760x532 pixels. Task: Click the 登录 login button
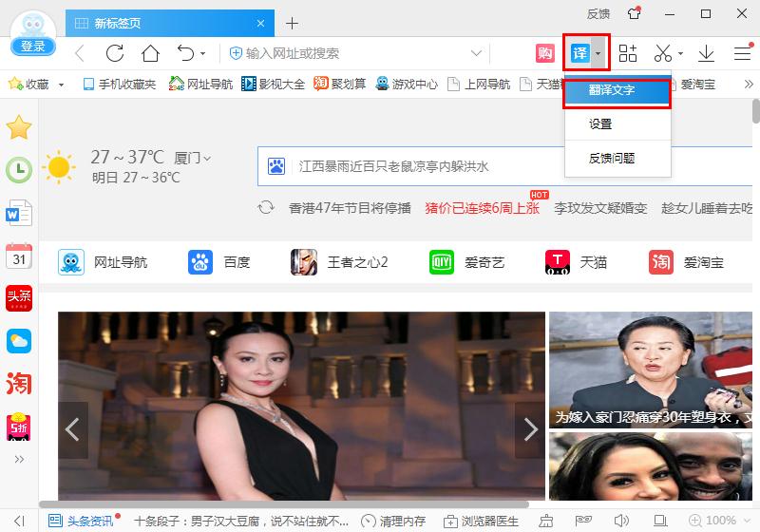33,46
